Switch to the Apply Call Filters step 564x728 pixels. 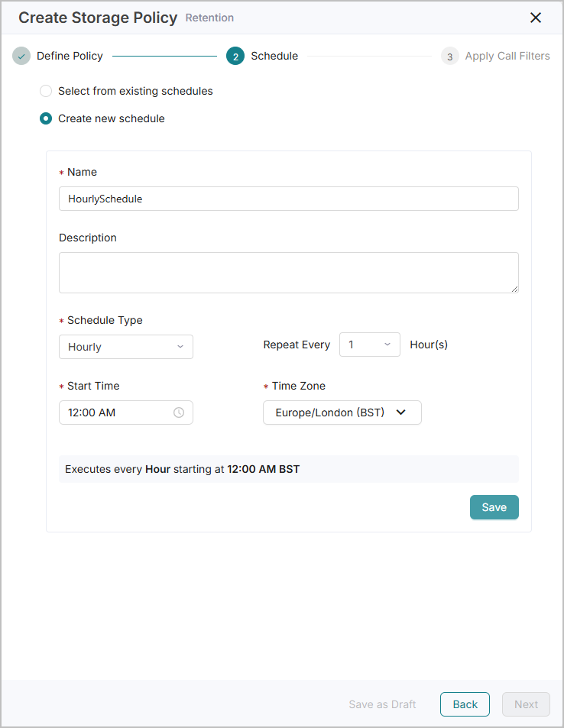[507, 57]
